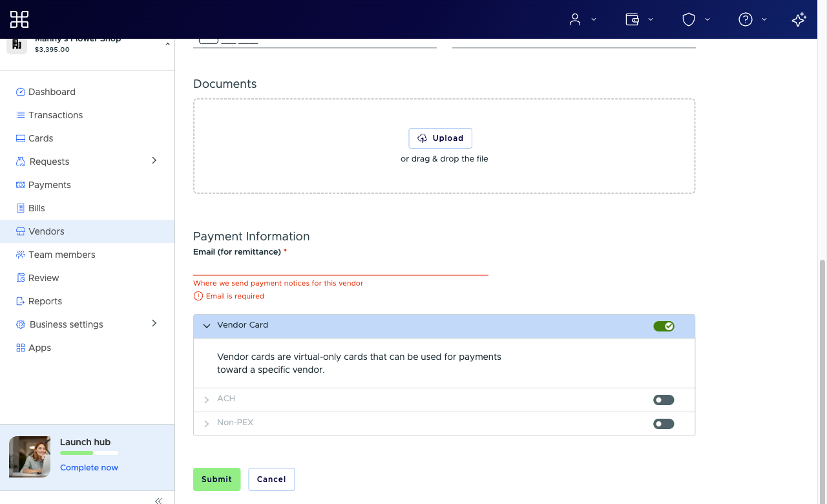The height and width of the screenshot is (504, 827).
Task: Click the Apps grid icon
Action: click(x=21, y=348)
